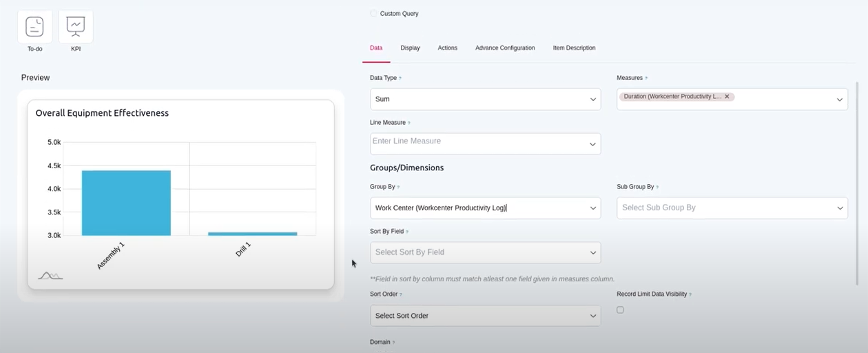Expand the Sub Group By dropdown
Viewport: 868px width, 353px height.
732,208
